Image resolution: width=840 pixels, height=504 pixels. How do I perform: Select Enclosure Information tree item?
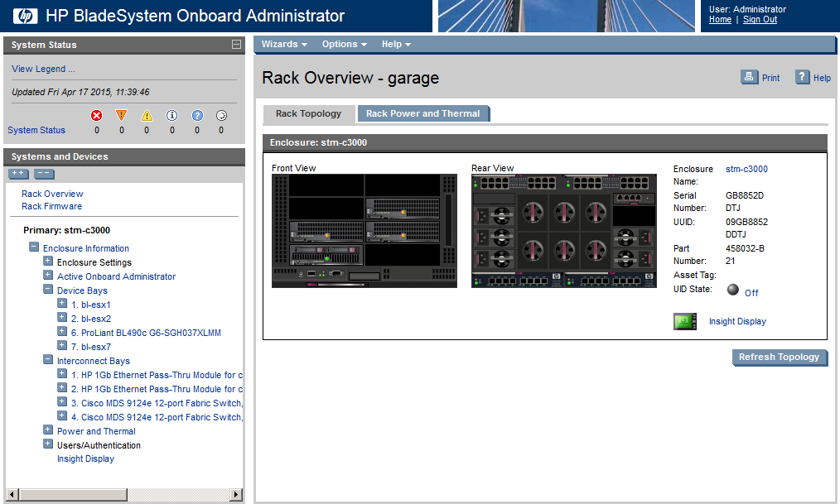86,248
